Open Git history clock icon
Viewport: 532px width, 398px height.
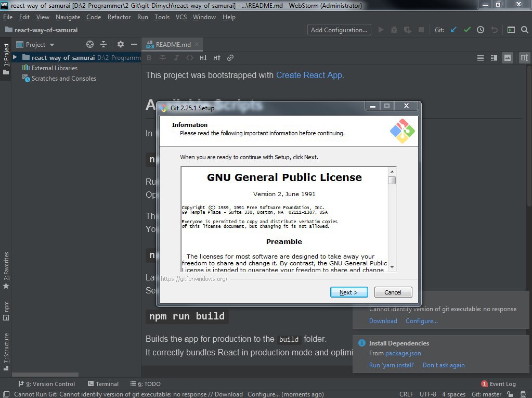(481, 30)
